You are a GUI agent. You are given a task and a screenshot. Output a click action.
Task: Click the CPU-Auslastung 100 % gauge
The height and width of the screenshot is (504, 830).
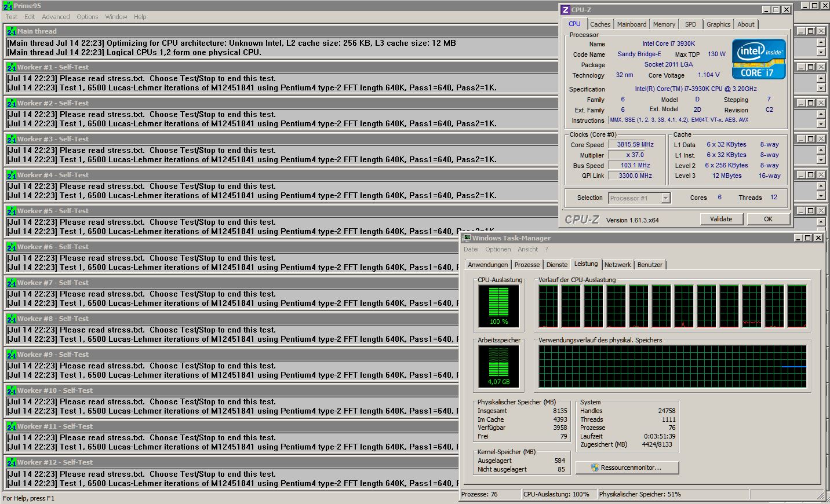click(x=498, y=306)
